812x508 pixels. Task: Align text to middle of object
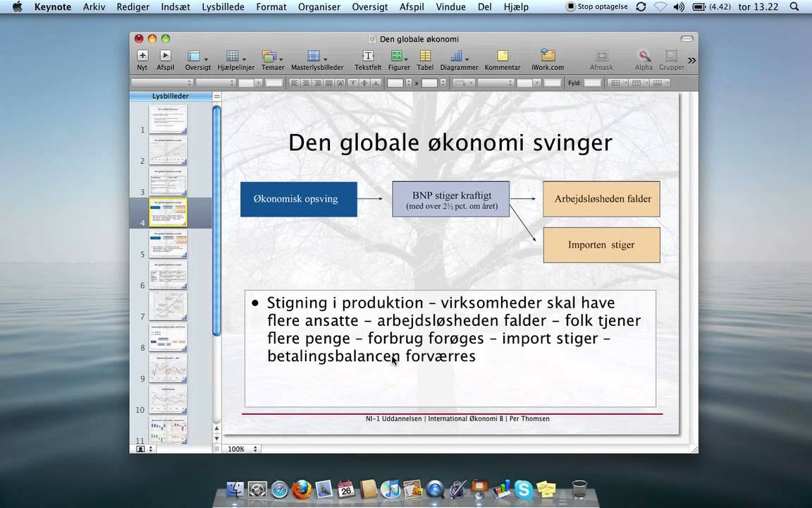pos(364,83)
